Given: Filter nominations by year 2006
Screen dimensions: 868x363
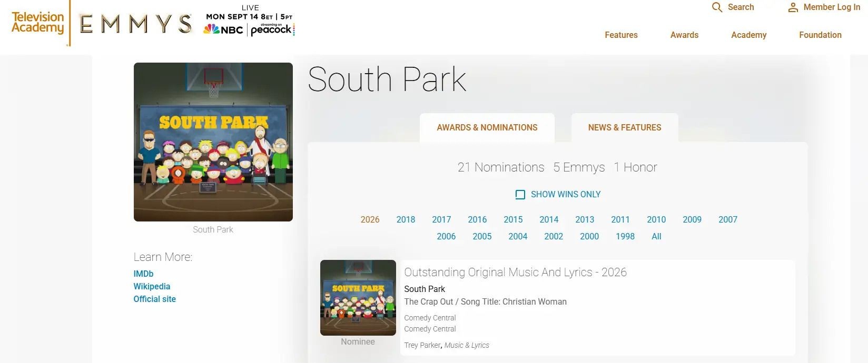Looking at the screenshot, I should 446,236.
